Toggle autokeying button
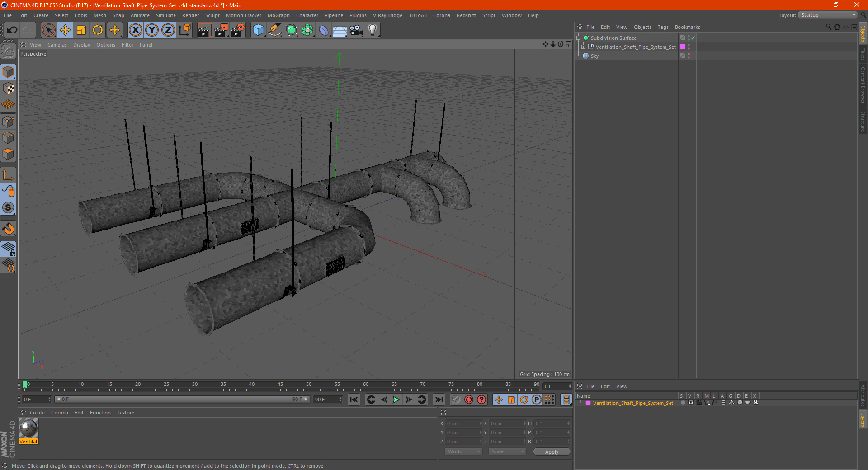 tap(469, 399)
